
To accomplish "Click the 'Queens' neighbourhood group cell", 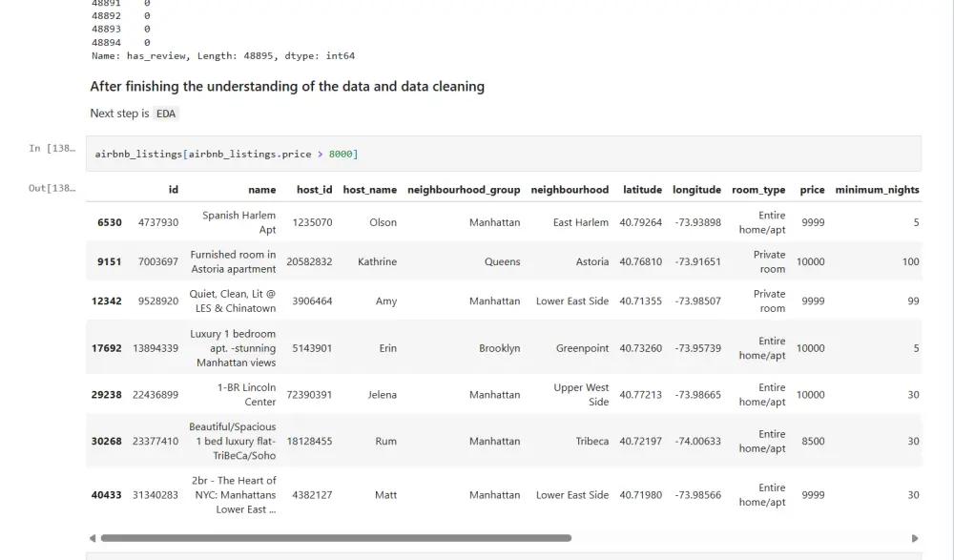I will tap(502, 261).
